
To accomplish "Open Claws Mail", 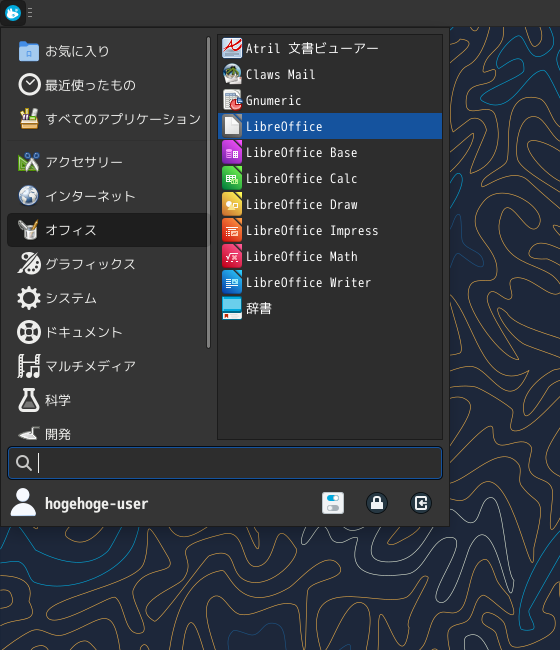I will (330, 74).
